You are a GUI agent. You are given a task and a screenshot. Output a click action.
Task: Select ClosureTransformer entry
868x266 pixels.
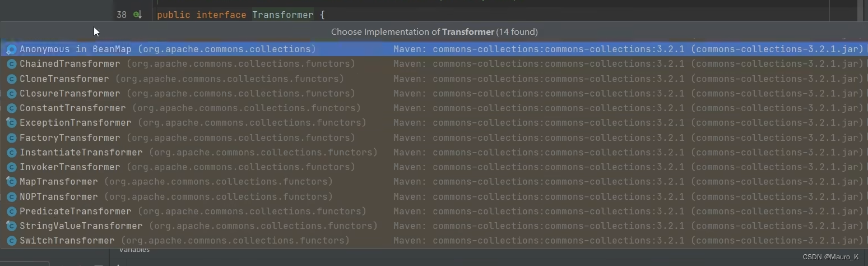(434, 93)
